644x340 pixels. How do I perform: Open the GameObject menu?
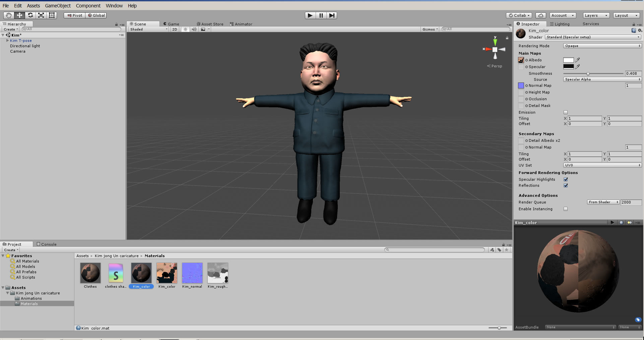coord(58,6)
